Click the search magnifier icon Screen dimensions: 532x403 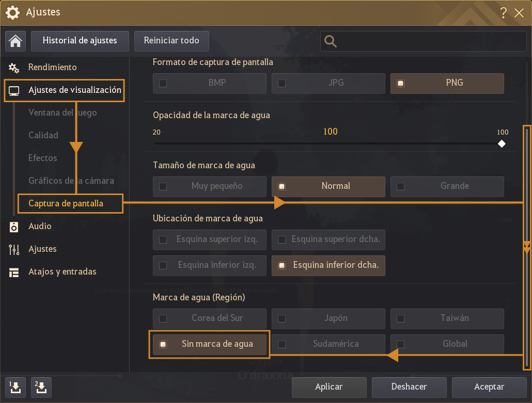point(331,41)
